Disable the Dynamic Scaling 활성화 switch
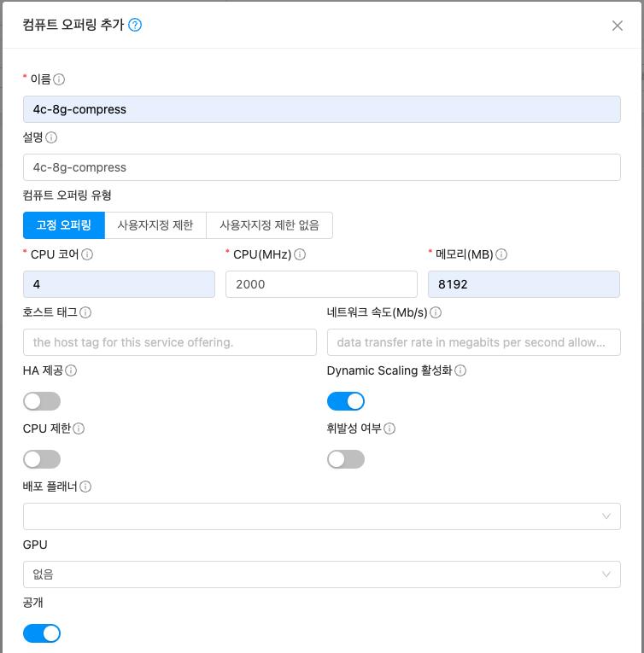 coord(346,401)
